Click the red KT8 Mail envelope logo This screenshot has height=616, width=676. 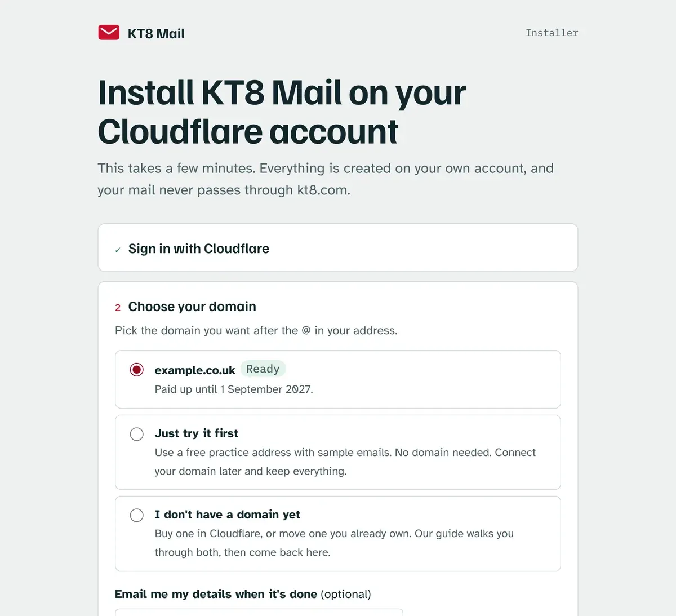pyautogui.click(x=109, y=33)
